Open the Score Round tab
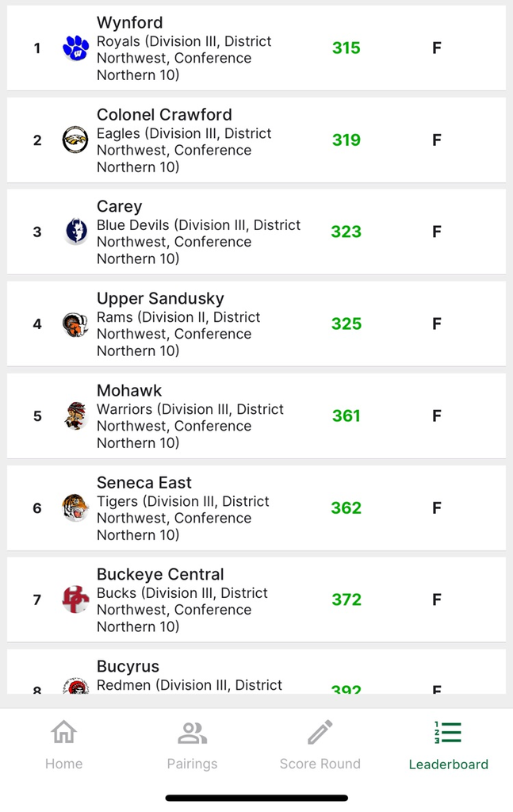Image resolution: width=513 pixels, height=812 pixels. 320,745
